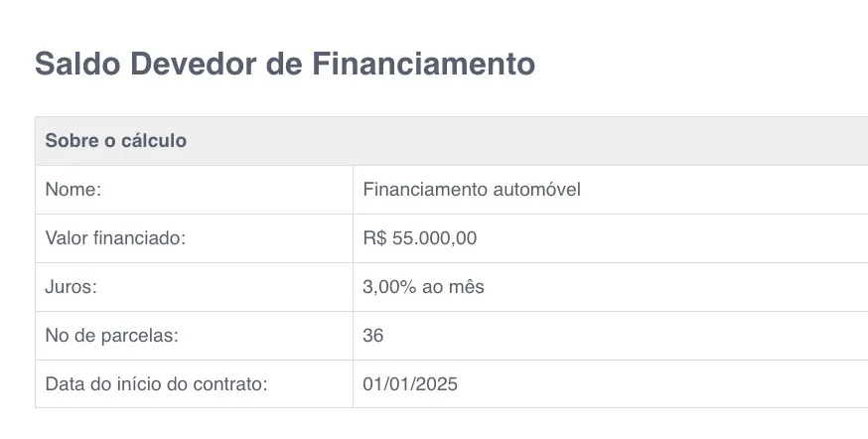Select the contract start date "01/01/2025"
Image resolution: width=868 pixels, height=439 pixels.
coord(410,384)
